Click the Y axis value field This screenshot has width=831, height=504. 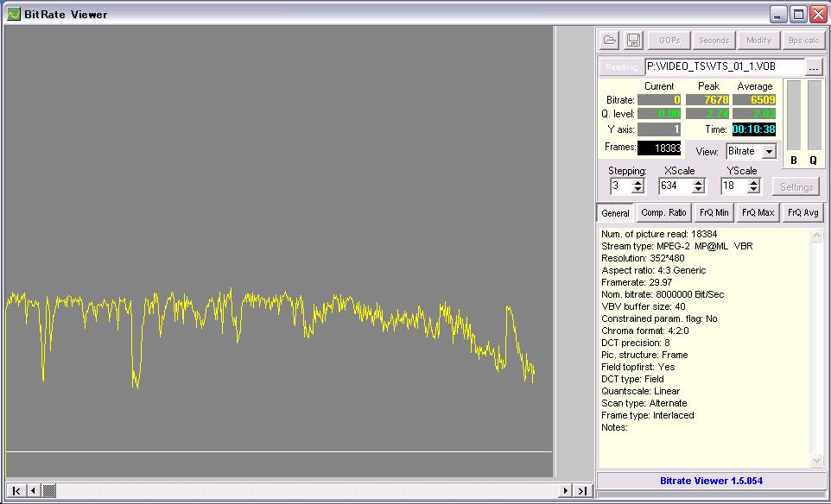tap(659, 129)
